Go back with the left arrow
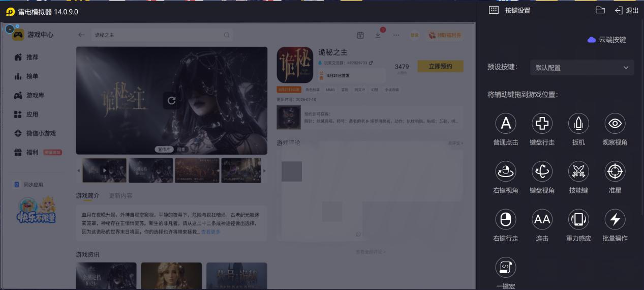Screen dimensions: 644x290 (81, 35)
